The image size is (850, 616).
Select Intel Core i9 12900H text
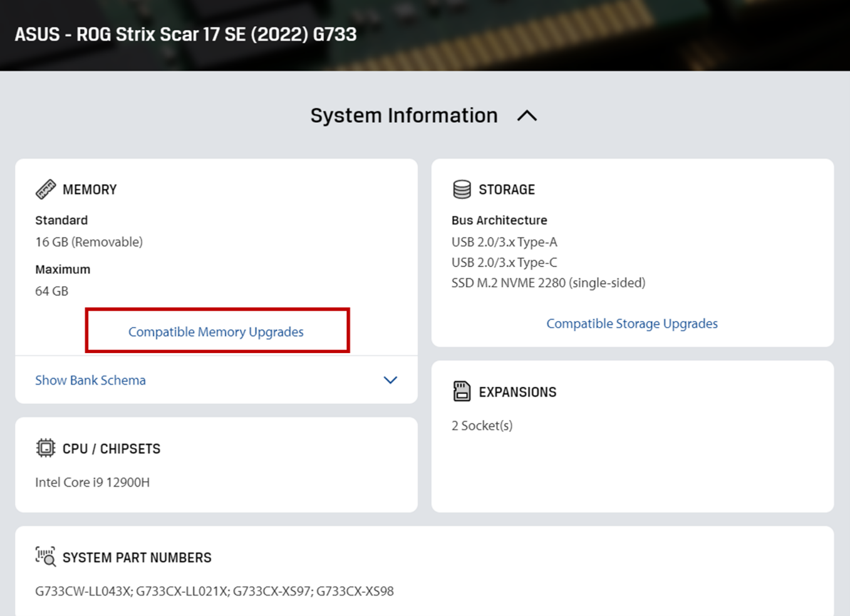point(93,483)
